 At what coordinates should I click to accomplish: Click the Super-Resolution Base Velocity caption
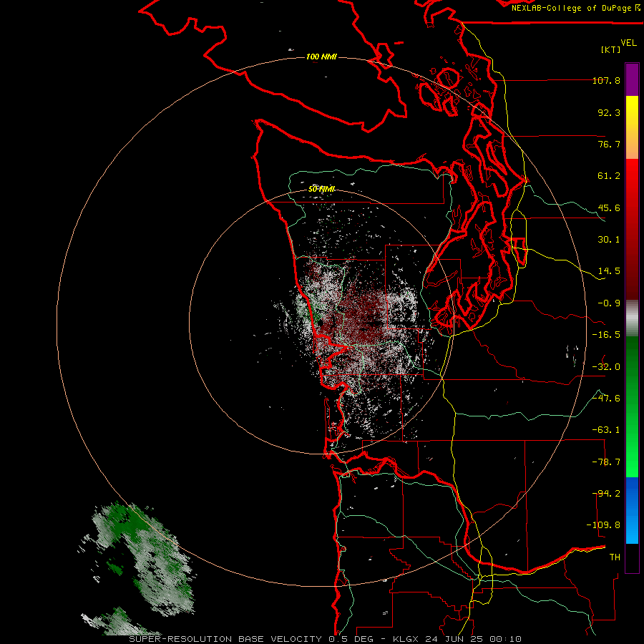click(326, 639)
